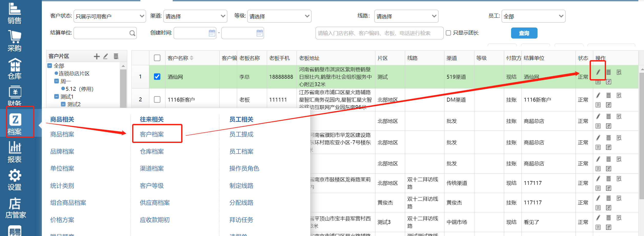Open 品牌档案 link
Viewport: 644px width, 236px height.
coord(62,151)
